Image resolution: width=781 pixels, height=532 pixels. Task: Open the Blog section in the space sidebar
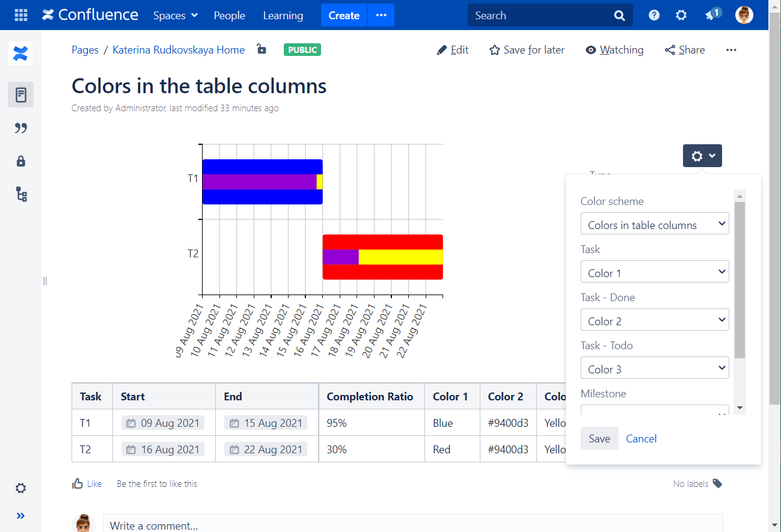pos(22,127)
